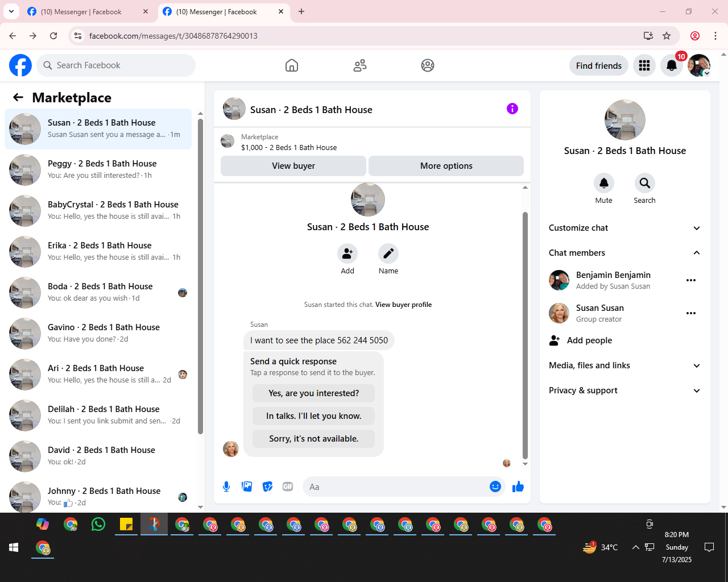This screenshot has height=582, width=728.
Task: Open Chrome three-dot menu
Action: click(x=715, y=36)
